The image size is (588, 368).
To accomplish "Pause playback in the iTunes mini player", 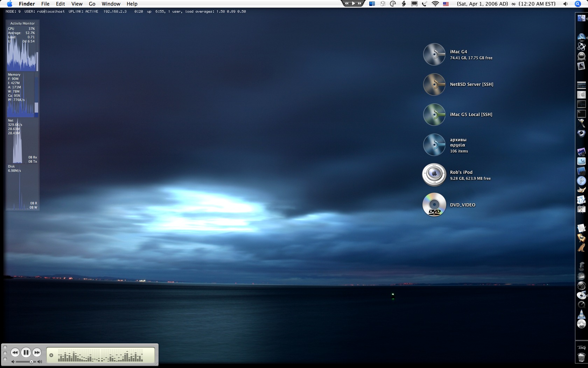I will (x=26, y=353).
